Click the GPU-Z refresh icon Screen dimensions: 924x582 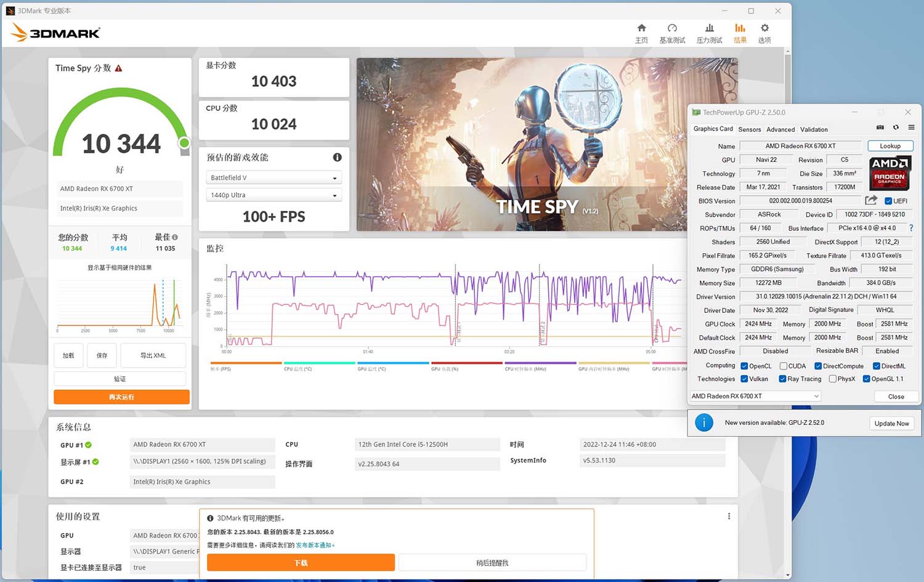[x=896, y=127]
